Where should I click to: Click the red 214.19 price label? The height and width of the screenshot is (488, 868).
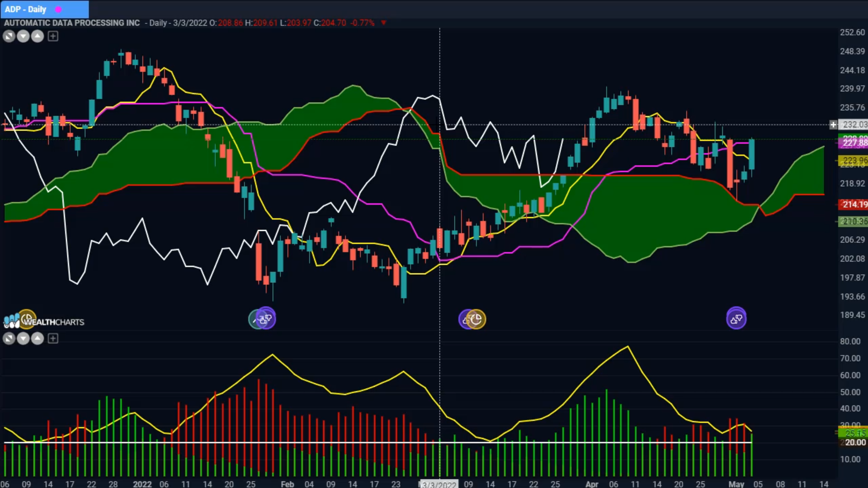pos(854,204)
